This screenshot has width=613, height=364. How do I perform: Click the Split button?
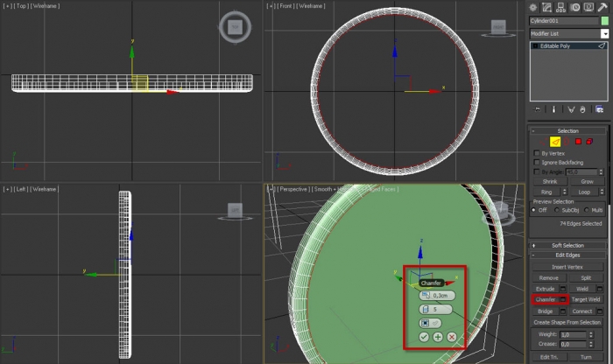[586, 278]
